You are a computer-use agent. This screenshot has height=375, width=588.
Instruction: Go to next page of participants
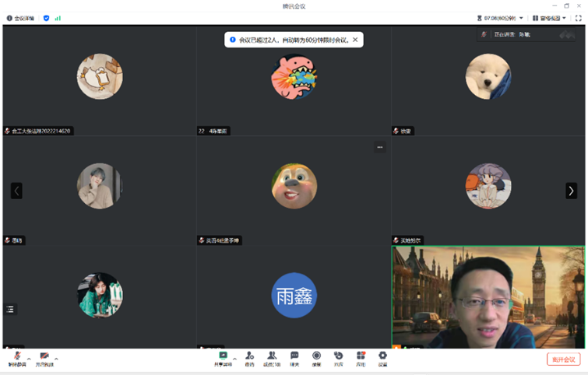[571, 191]
